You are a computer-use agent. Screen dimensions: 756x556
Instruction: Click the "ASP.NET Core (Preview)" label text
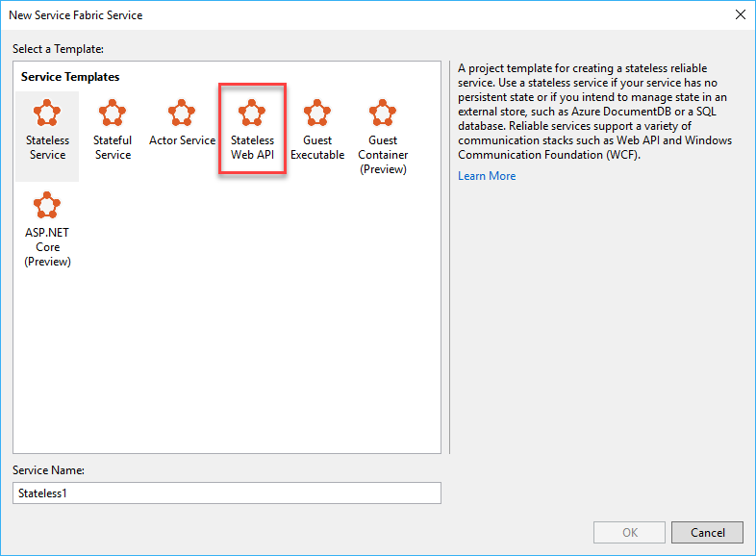[47, 247]
